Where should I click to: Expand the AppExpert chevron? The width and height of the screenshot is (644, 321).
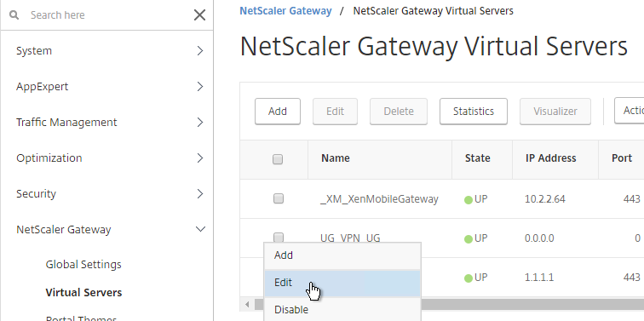pyautogui.click(x=200, y=87)
